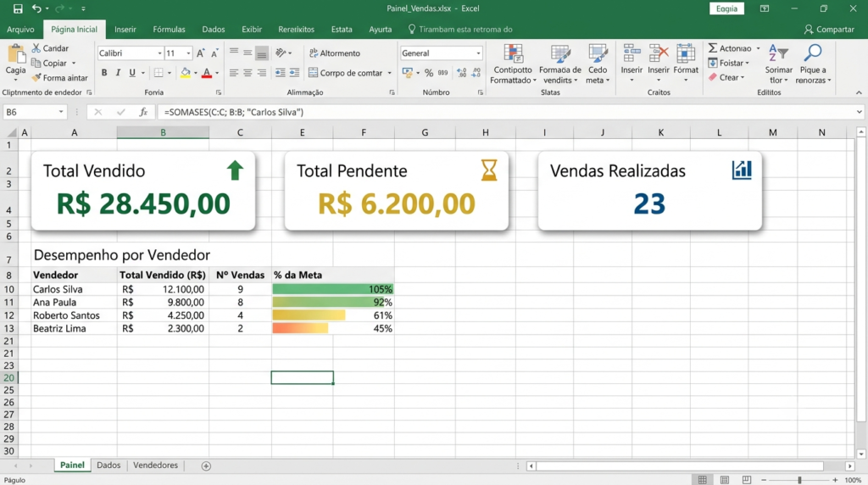868x485 pixels.
Task: Click the increase indent icon
Action: click(x=294, y=73)
